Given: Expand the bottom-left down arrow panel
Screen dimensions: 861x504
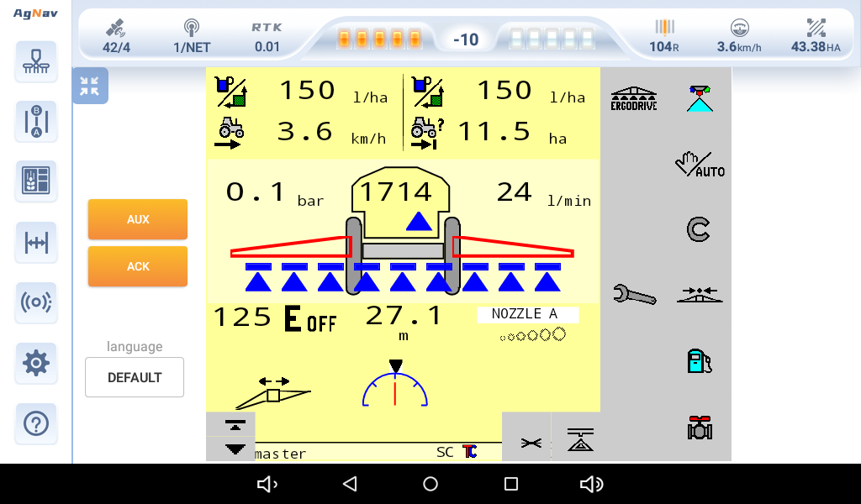Looking at the screenshot, I should click(x=230, y=449).
